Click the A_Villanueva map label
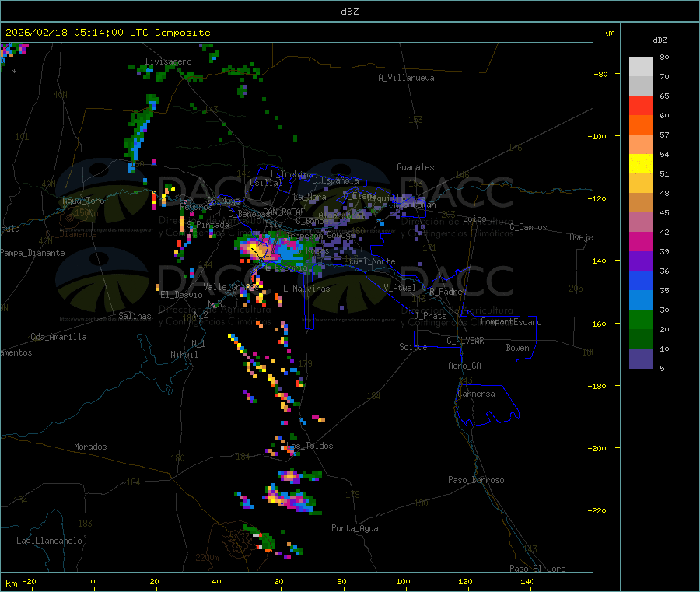700x592 pixels. point(406,78)
